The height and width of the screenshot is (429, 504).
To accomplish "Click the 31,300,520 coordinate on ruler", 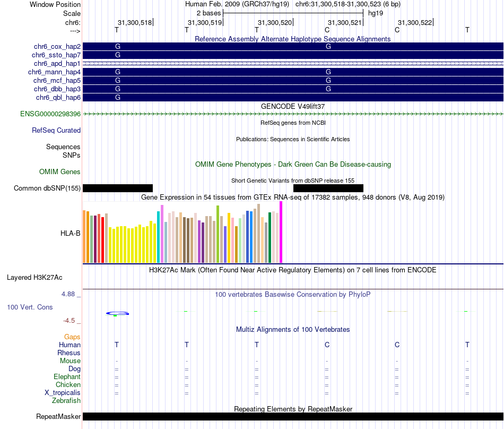I will click(x=275, y=22).
